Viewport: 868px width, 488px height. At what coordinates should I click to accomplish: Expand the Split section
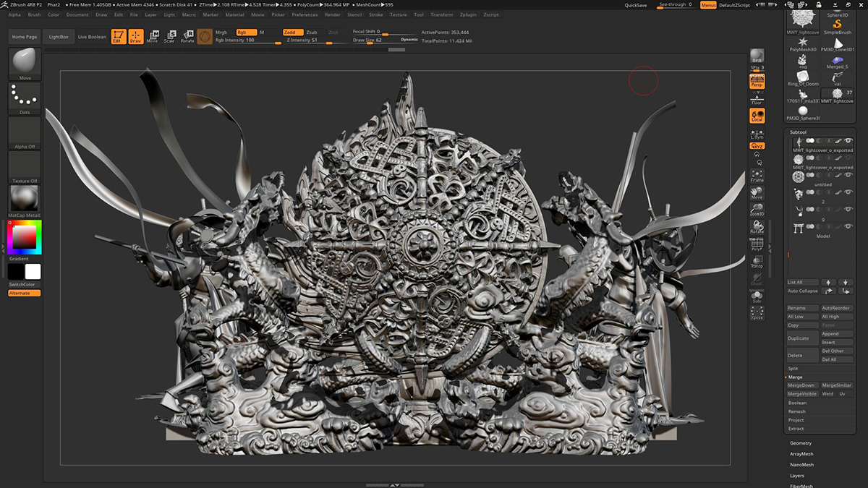point(794,369)
